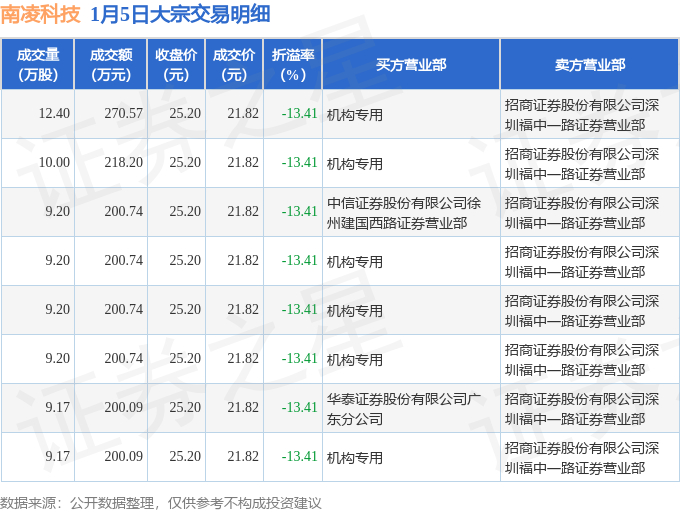Click the 收盘价(元) column header
Screen dimensions: 680x512
pyautogui.click(x=176, y=65)
